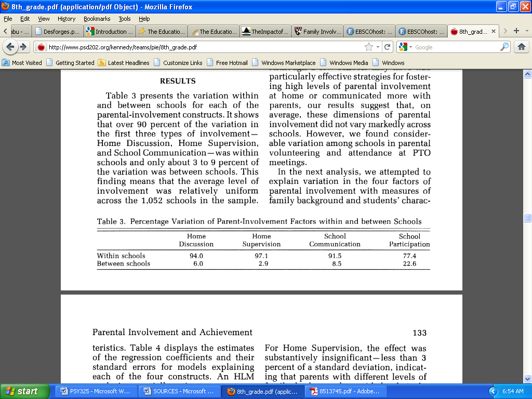Image resolution: width=532 pixels, height=399 pixels.
Task: Open a new tab with plus button
Action: 516,31
